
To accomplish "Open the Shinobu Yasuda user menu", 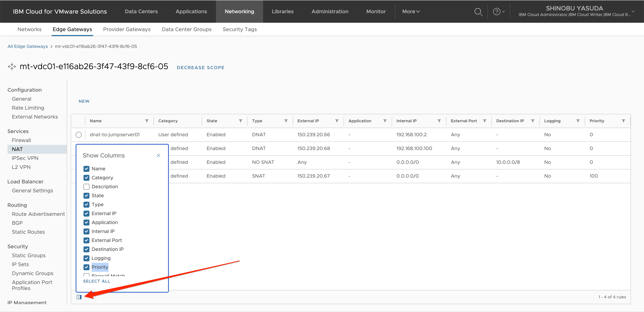I will 577,11.
